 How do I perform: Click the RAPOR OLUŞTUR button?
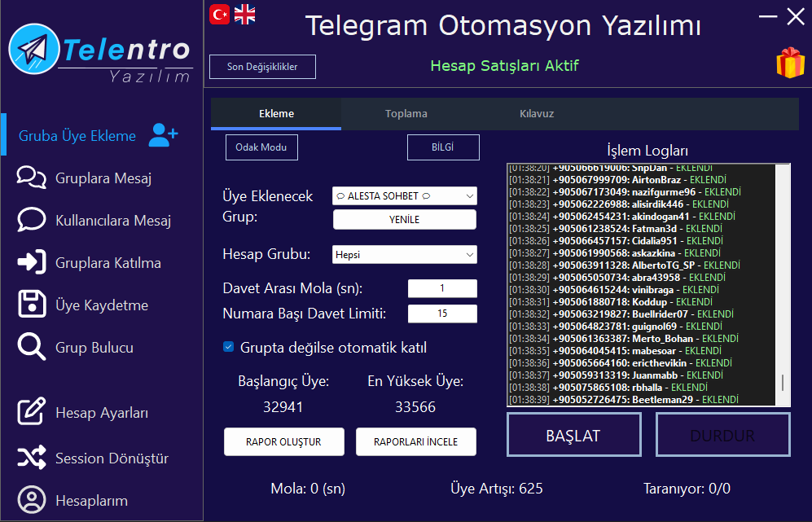click(x=283, y=442)
